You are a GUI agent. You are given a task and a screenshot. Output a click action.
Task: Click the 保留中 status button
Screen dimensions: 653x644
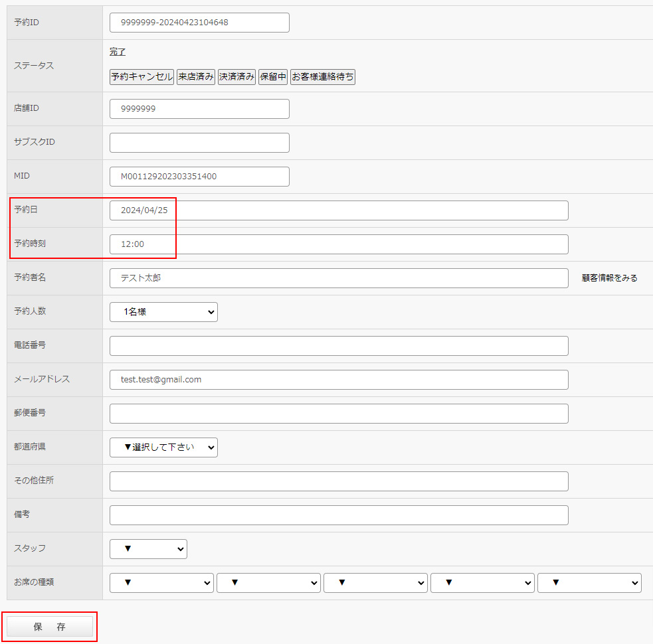pyautogui.click(x=272, y=77)
